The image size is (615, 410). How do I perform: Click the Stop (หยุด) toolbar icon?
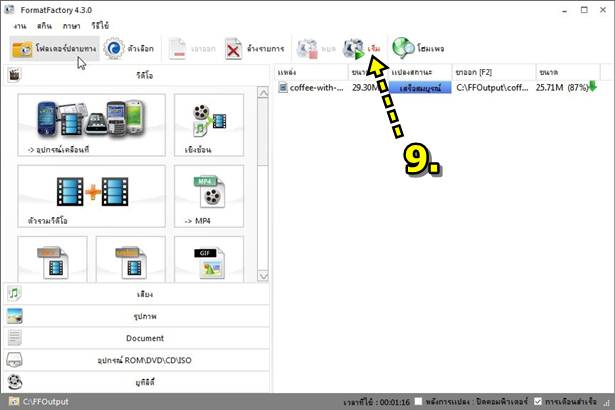[307, 49]
